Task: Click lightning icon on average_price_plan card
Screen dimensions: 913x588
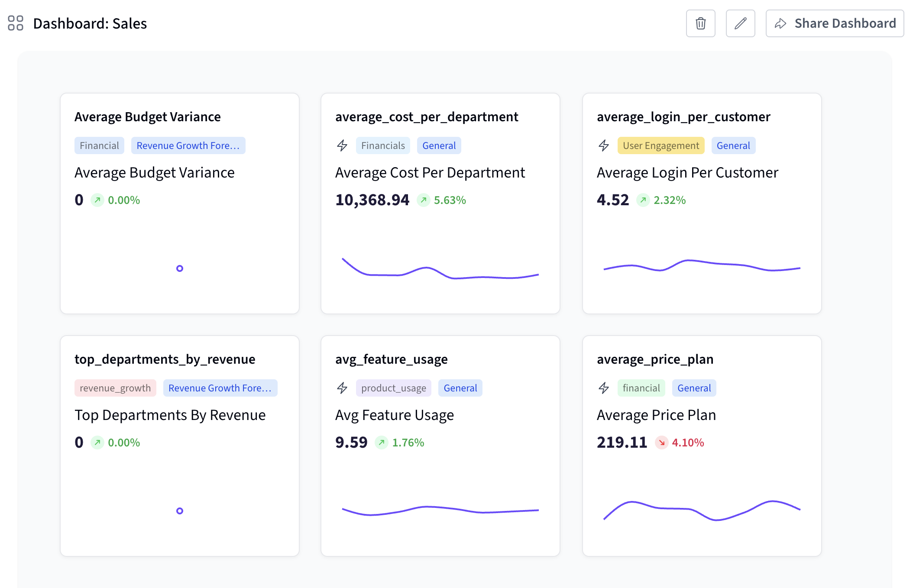Action: [x=604, y=388]
